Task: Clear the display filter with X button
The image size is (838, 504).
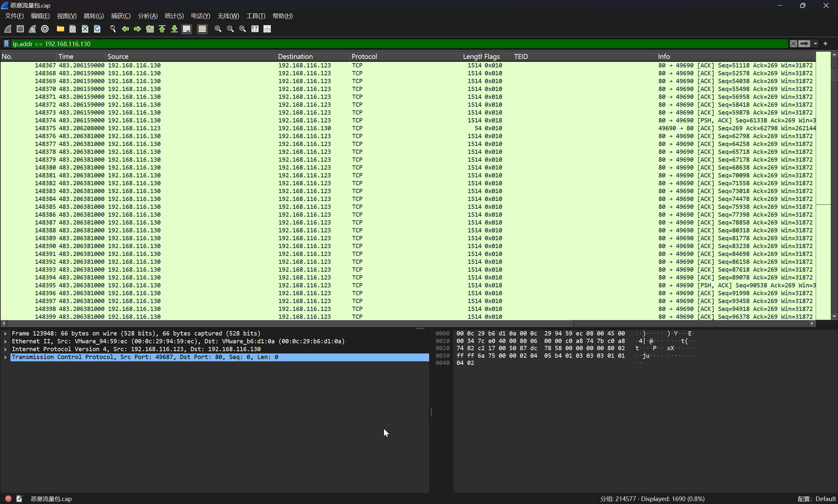Action: point(793,44)
